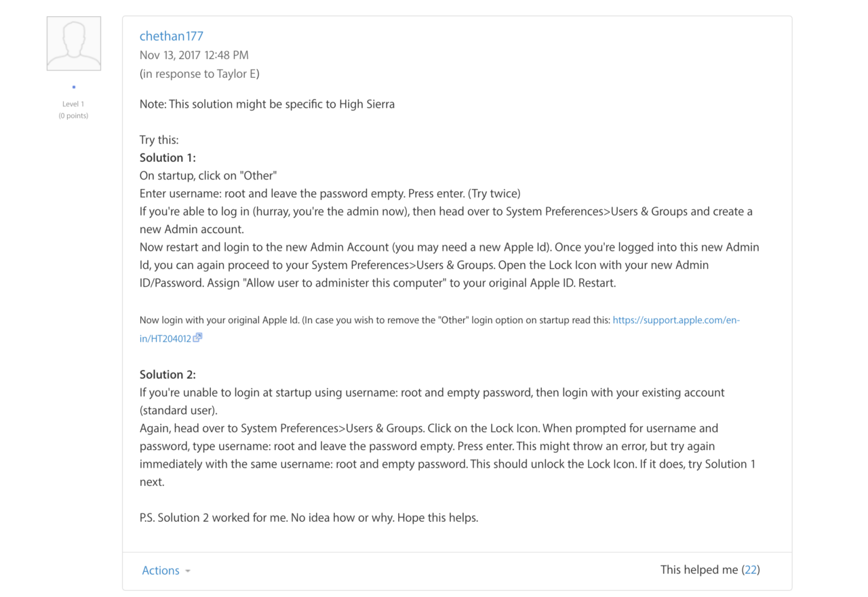Click the "P.S. Solution 2 worked" line
This screenshot has width=868, height=597.
(x=309, y=518)
